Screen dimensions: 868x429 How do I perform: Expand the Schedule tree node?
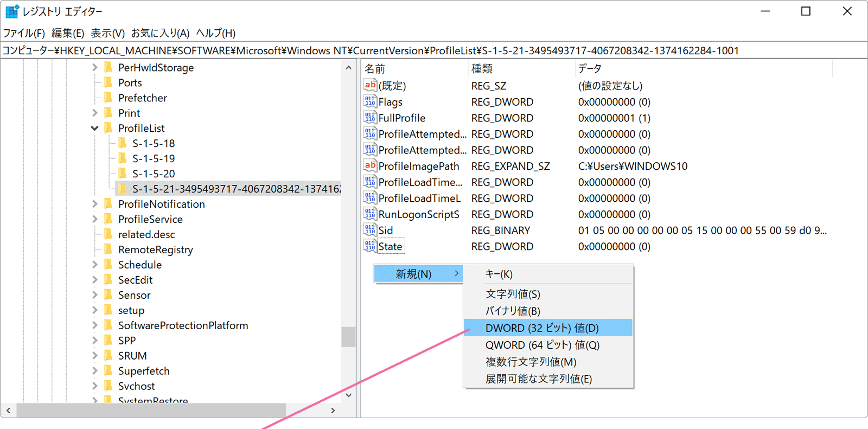95,265
